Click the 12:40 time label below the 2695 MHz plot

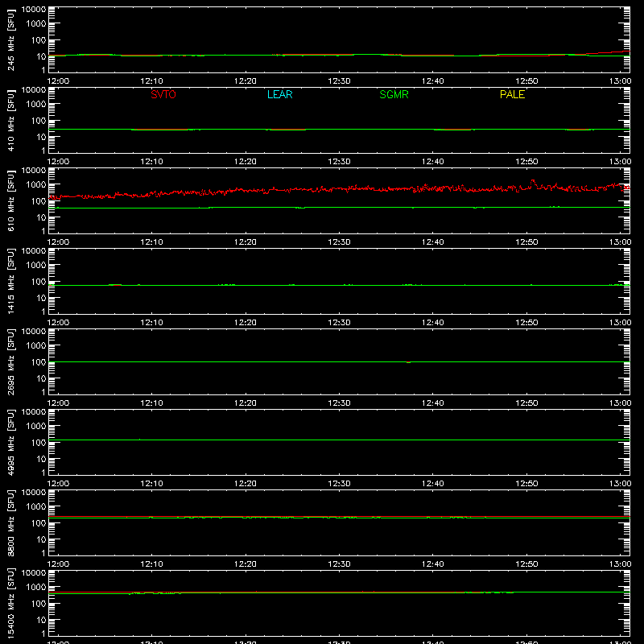433,403
